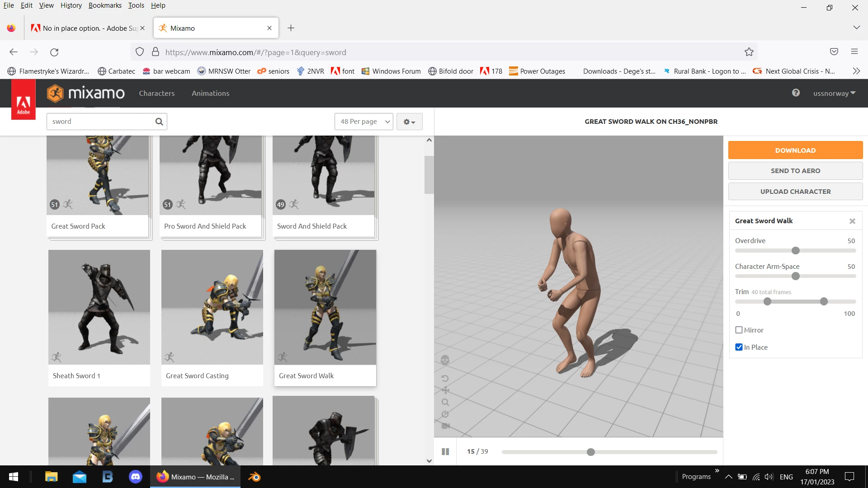Screen dimensions: 868x488
Task: Click the rotate view icon in viewport
Action: [x=445, y=378]
